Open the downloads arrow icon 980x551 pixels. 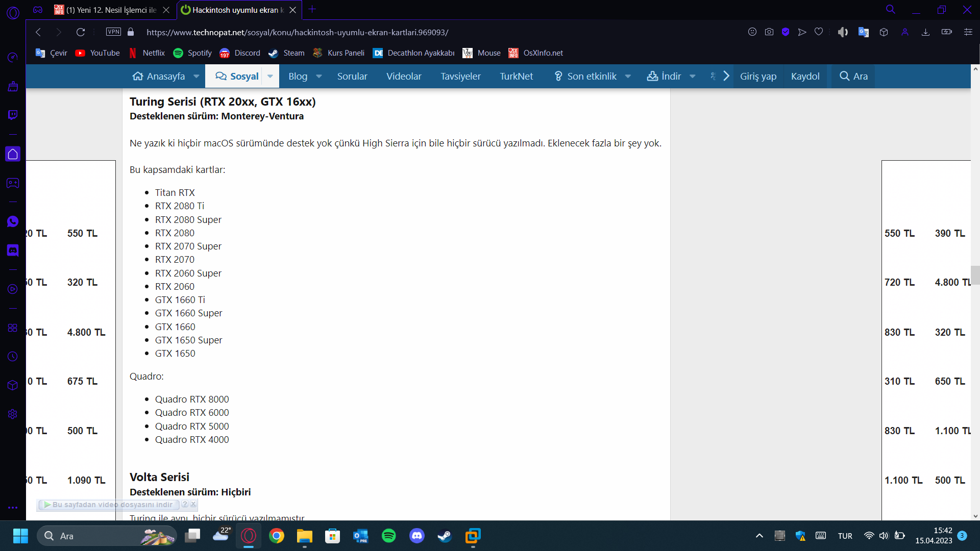[x=925, y=32]
